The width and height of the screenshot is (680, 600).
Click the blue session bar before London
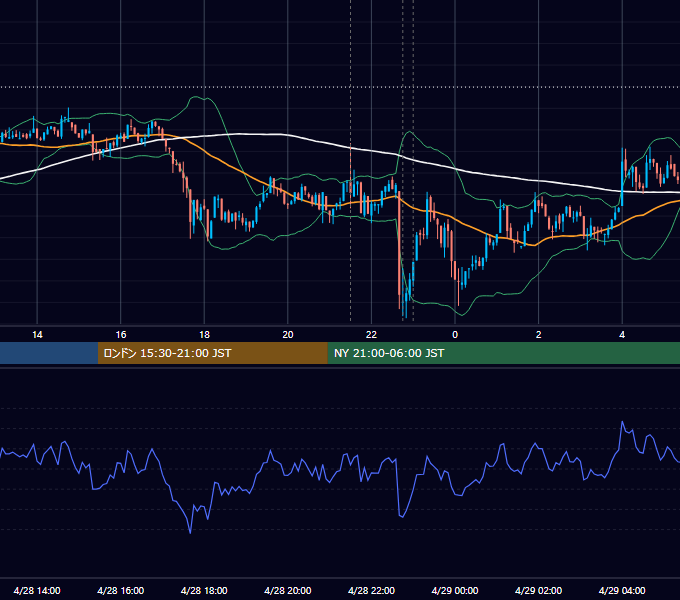pyautogui.click(x=49, y=353)
